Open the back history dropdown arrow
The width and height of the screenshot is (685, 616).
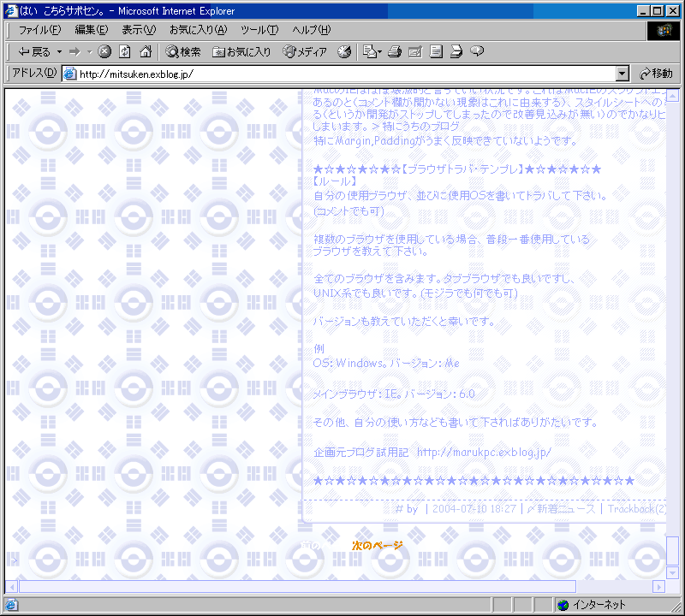pos(59,52)
